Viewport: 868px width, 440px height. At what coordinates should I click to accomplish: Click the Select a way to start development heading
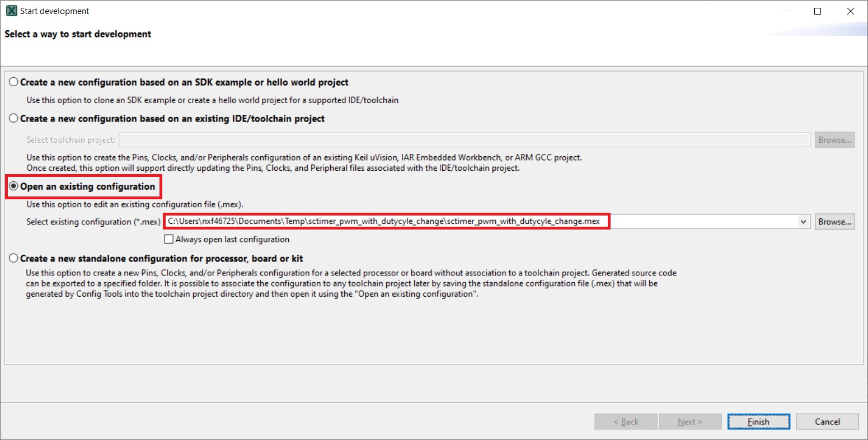[78, 34]
